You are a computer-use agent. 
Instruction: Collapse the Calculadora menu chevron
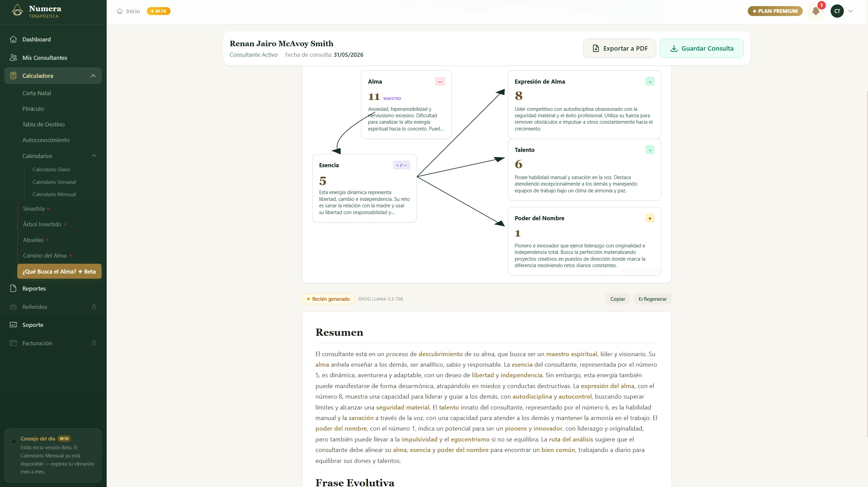[x=93, y=76]
